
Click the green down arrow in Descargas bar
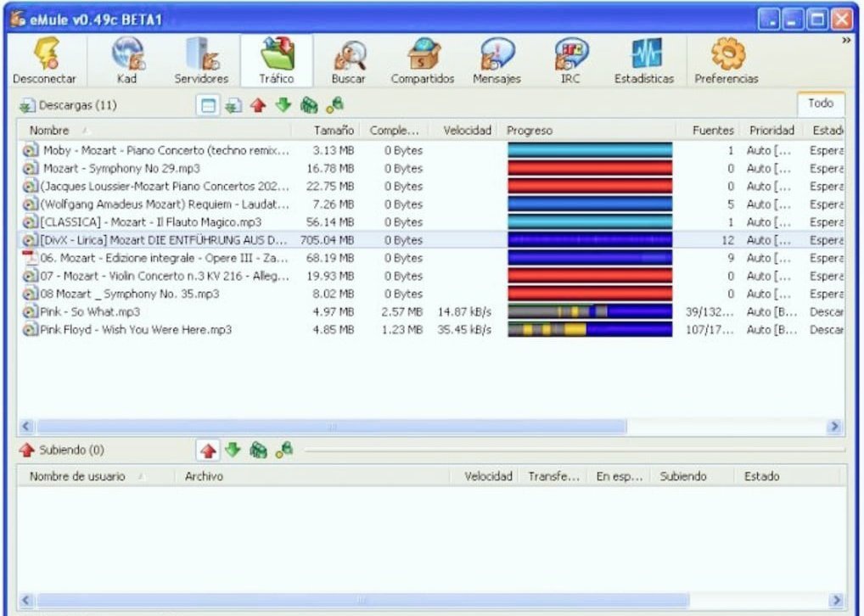click(x=283, y=104)
